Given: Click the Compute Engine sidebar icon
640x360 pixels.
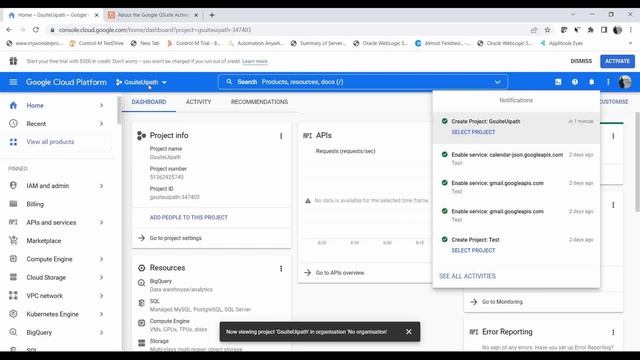Looking at the screenshot, I should (x=13, y=259).
